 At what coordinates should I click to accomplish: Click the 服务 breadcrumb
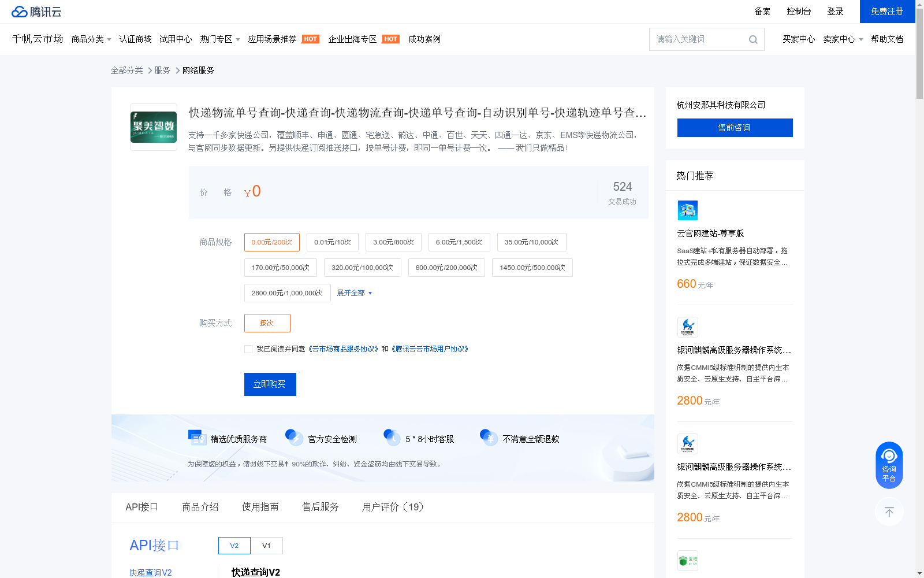coord(163,71)
